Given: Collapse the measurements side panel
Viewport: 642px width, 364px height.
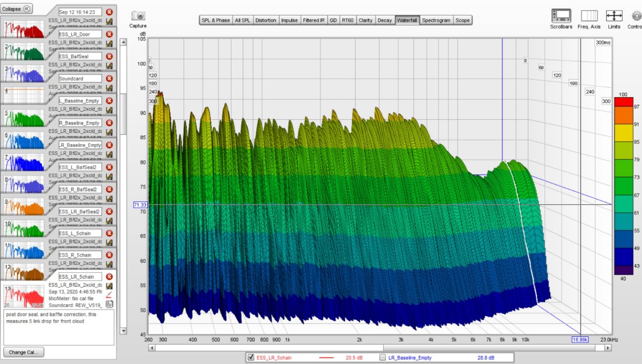Looking at the screenshot, I should [x=17, y=9].
